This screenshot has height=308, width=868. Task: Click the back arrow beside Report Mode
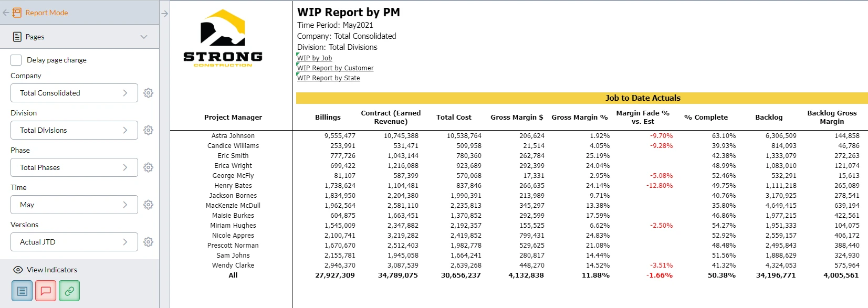coord(6,13)
